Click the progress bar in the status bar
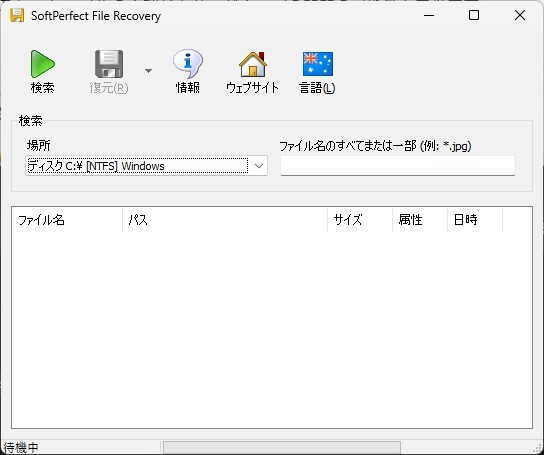This screenshot has width=544, height=455. pos(282,447)
